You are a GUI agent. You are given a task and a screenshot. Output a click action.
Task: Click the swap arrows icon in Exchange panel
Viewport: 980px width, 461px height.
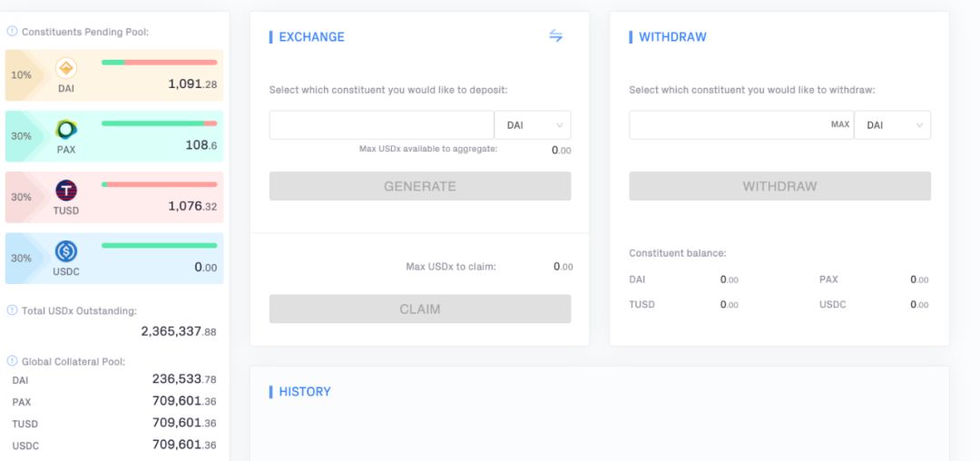pyautogui.click(x=555, y=36)
